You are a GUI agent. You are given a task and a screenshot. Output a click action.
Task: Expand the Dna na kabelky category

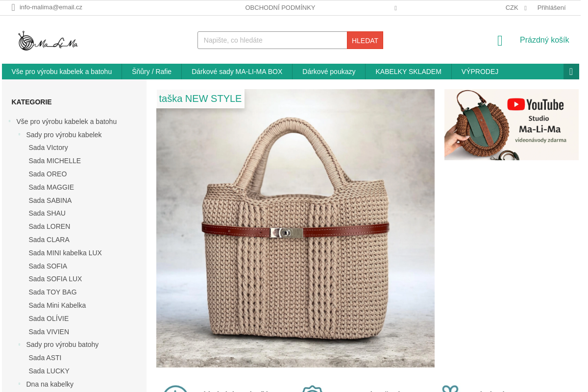pos(19,384)
